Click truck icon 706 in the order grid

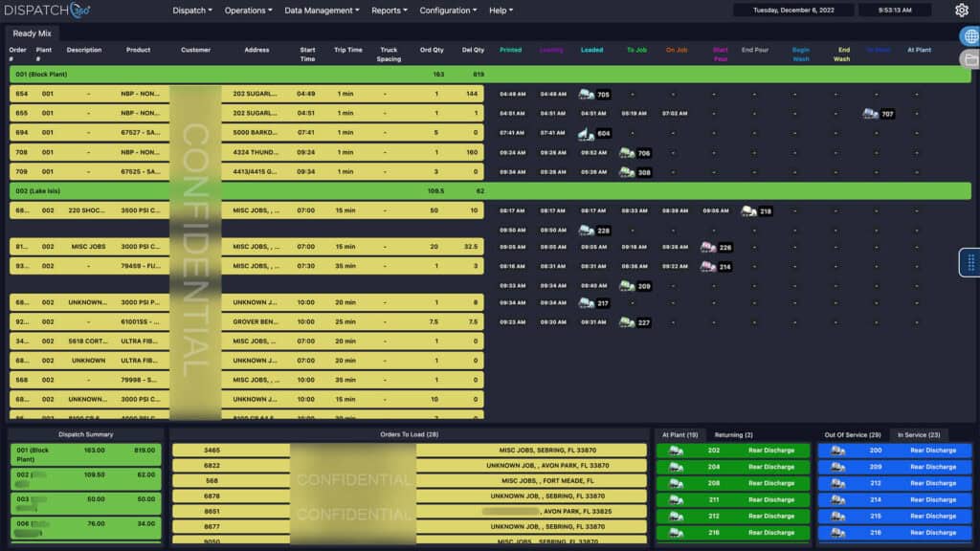(625, 152)
